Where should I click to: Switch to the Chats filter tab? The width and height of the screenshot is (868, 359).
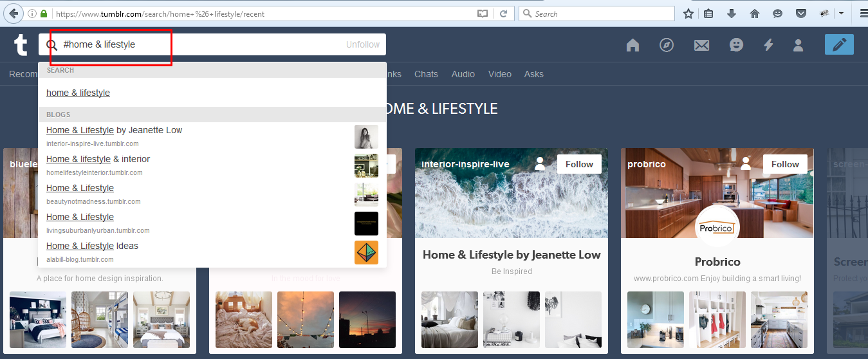pyautogui.click(x=426, y=74)
